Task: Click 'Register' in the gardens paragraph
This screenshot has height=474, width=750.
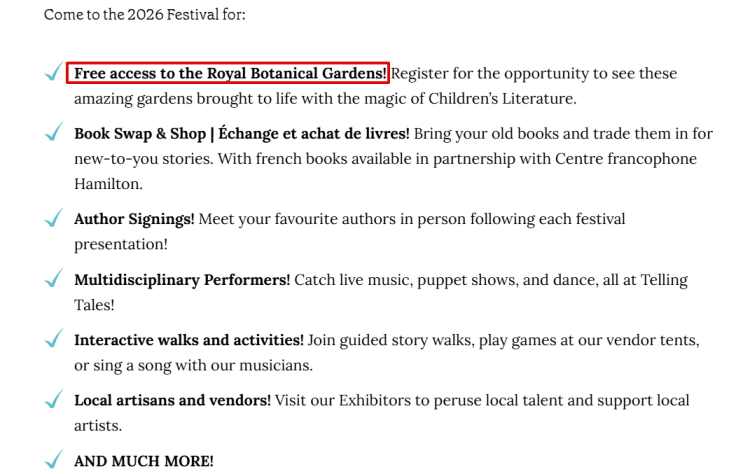Action: [419, 74]
